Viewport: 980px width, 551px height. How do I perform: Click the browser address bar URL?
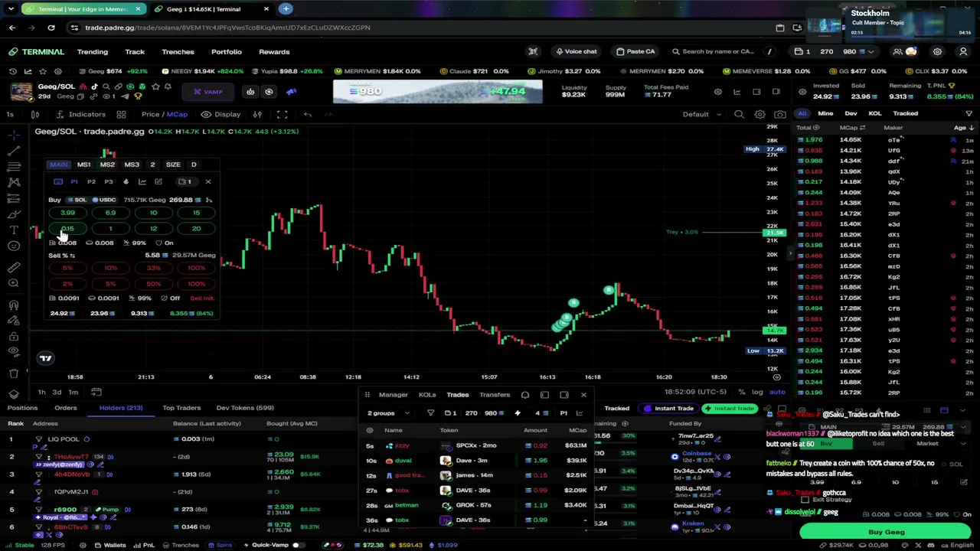tap(227, 28)
